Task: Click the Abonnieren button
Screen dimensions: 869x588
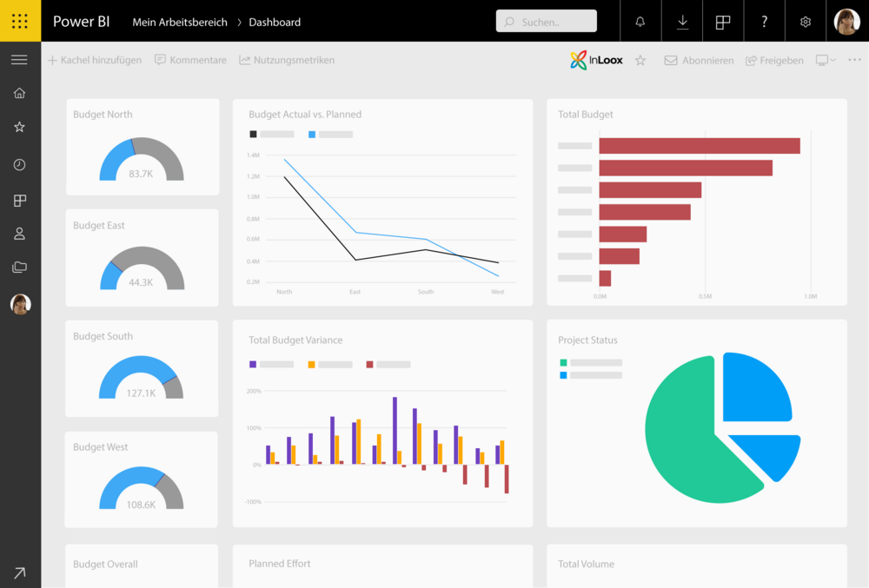Action: pos(699,61)
